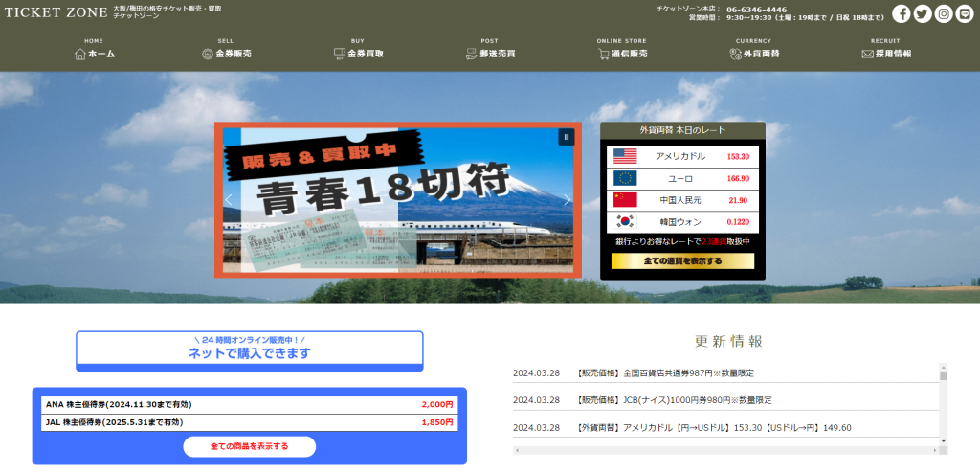The width and height of the screenshot is (980, 473).
Task: Pause the banner slideshow
Action: coord(566,137)
